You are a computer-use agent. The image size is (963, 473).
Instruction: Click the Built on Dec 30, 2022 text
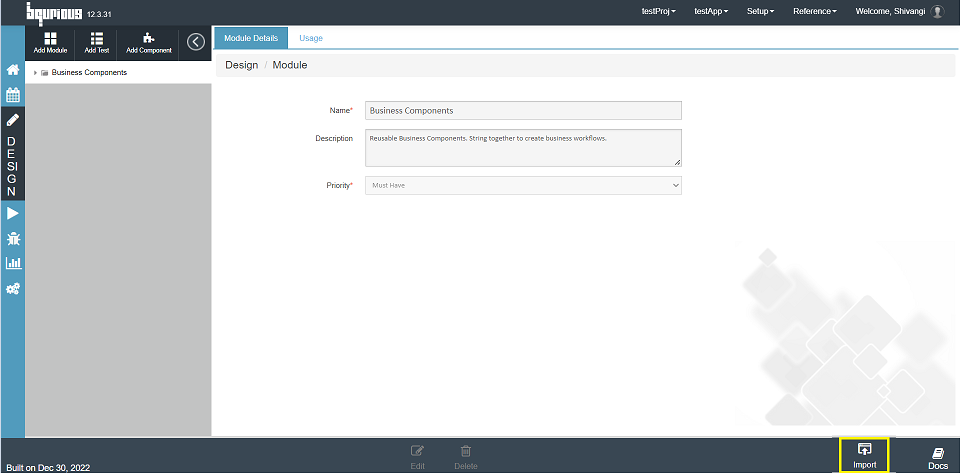point(48,467)
